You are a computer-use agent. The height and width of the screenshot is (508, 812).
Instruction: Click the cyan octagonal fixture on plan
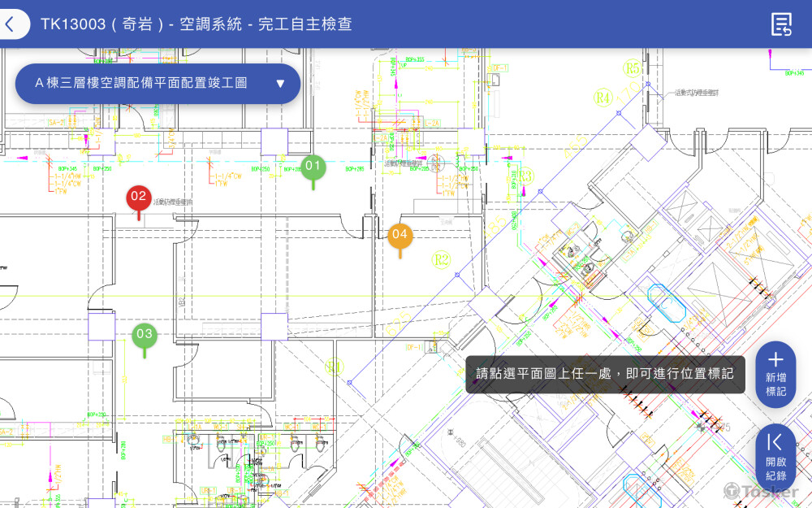(x=664, y=298)
